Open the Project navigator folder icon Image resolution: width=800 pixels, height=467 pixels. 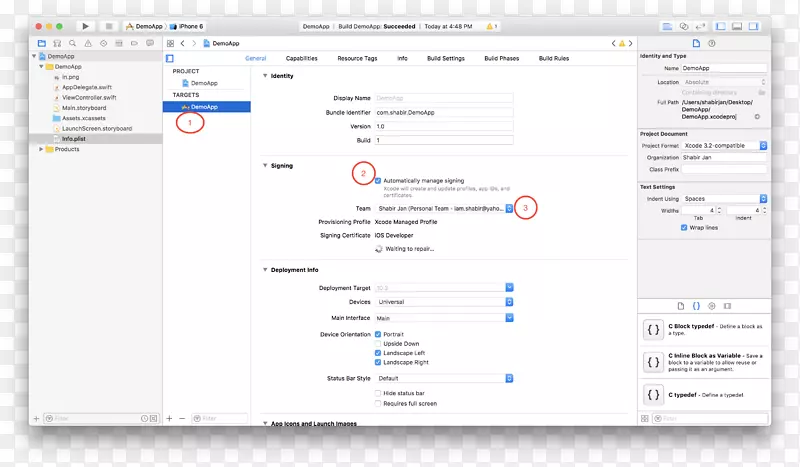coord(42,43)
